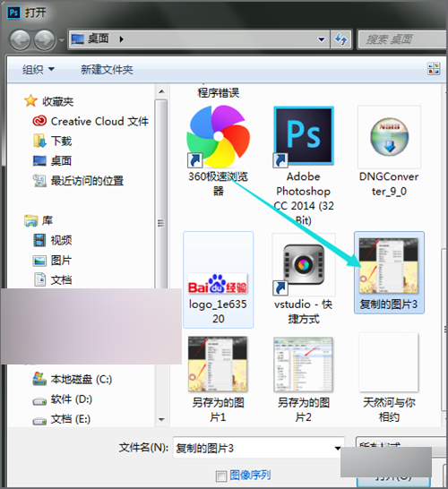The width and height of the screenshot is (448, 489).
Task: Open the 组织 dropdown menu
Action: click(38, 69)
